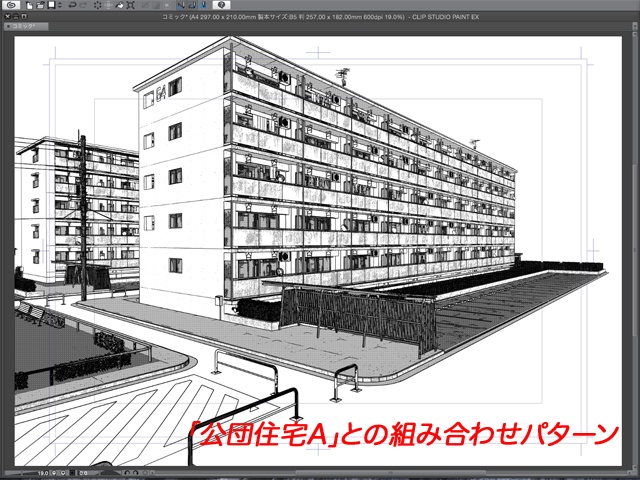Create a new document
640x480 pixels.
point(29,6)
